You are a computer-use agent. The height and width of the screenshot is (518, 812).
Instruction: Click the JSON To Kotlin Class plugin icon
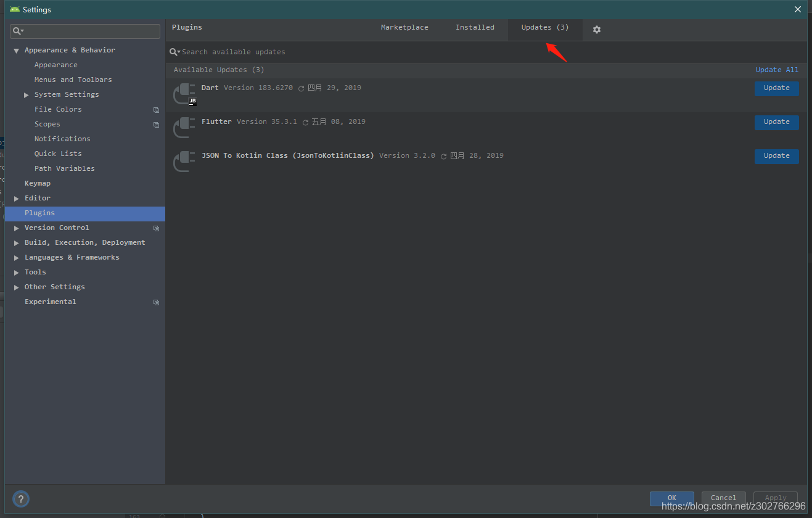[184, 162]
